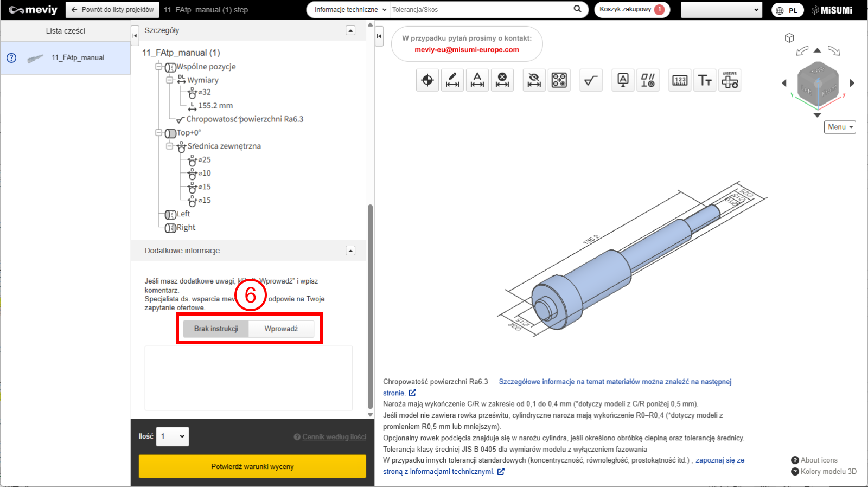Click the 6VIEWS download icon
The image size is (868, 488).
(730, 81)
